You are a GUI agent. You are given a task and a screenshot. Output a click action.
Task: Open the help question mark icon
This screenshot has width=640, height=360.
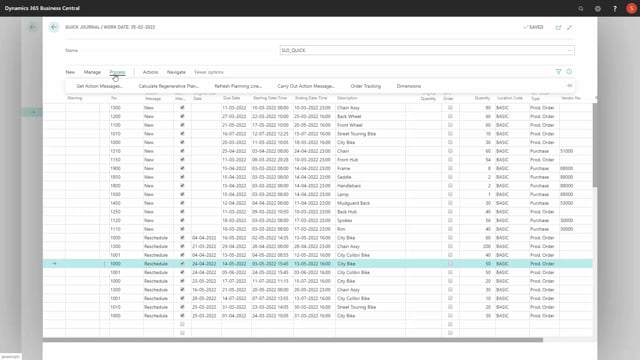[x=614, y=8]
